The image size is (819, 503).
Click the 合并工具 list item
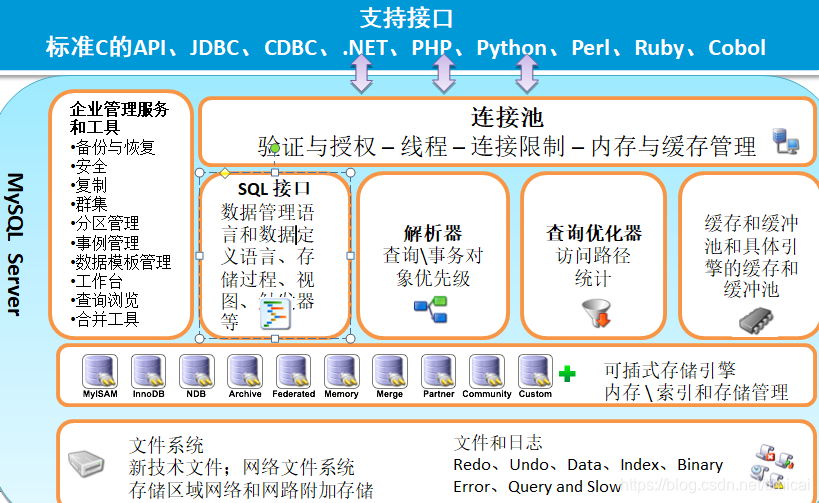105,319
